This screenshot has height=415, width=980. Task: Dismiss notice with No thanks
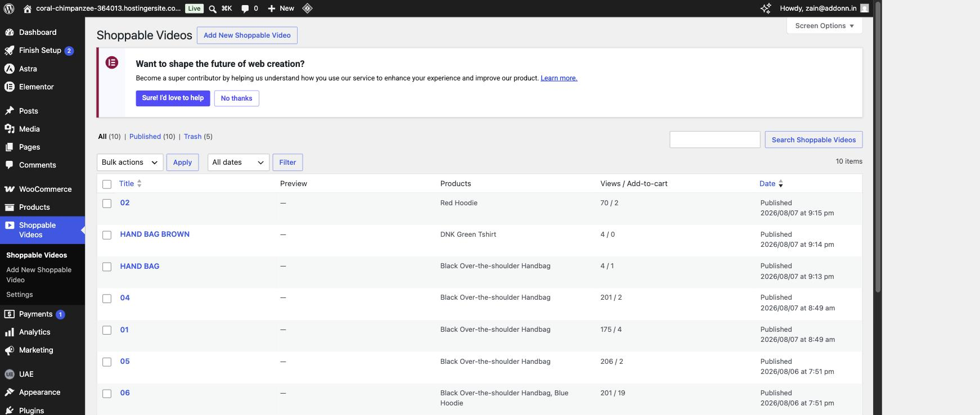click(236, 98)
